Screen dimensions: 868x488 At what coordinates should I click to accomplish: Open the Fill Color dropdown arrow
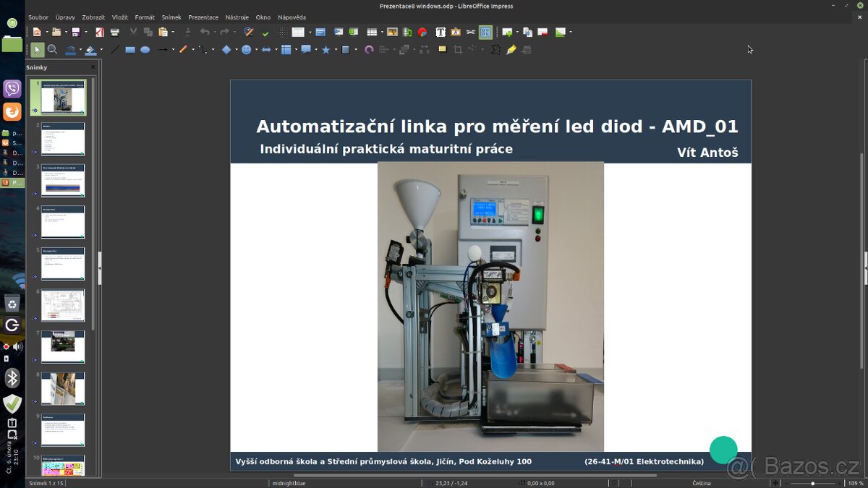point(101,50)
